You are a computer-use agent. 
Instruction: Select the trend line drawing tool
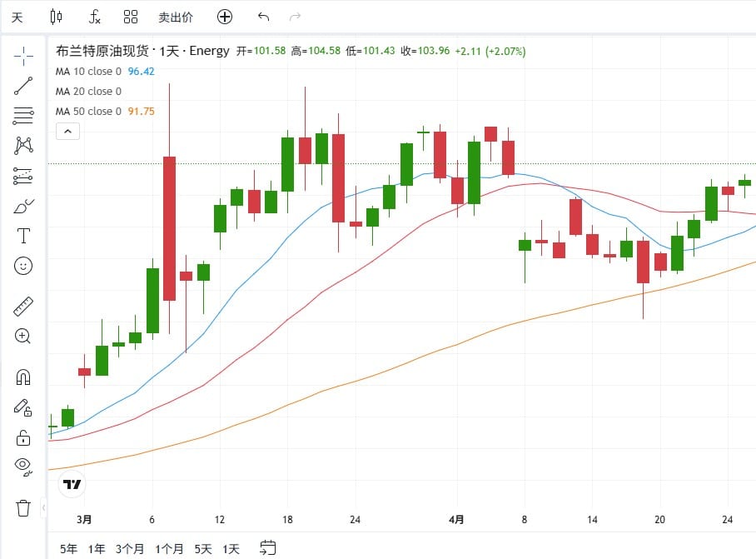pos(23,85)
